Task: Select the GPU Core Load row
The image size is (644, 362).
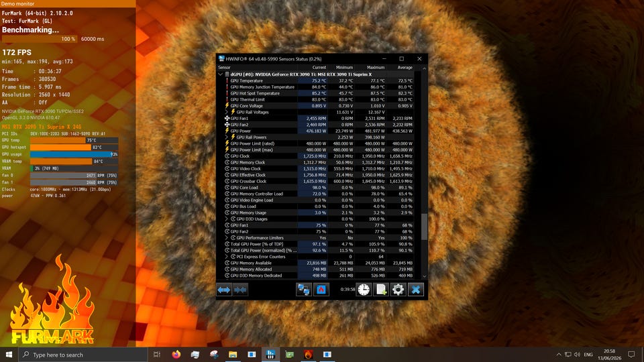Action: click(x=319, y=188)
